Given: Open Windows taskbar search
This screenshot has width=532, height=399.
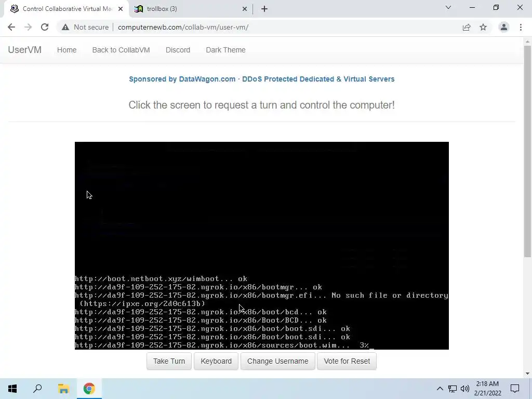Looking at the screenshot, I should point(37,389).
